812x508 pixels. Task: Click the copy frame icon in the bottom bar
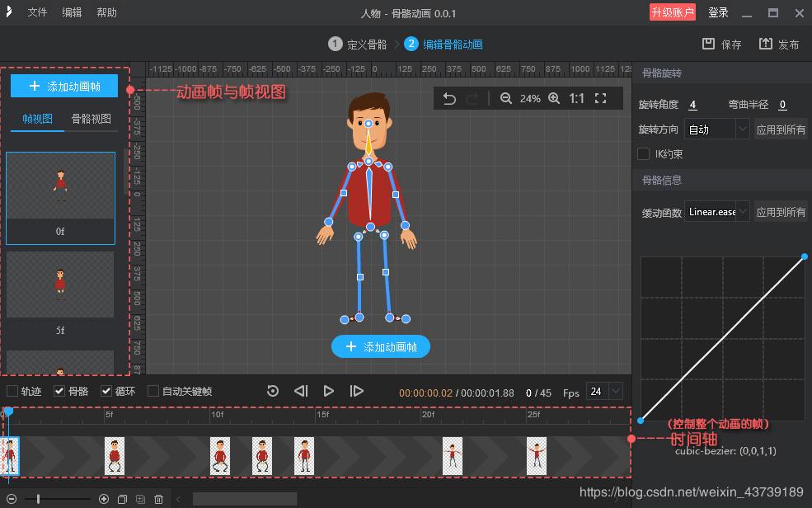coord(123,498)
